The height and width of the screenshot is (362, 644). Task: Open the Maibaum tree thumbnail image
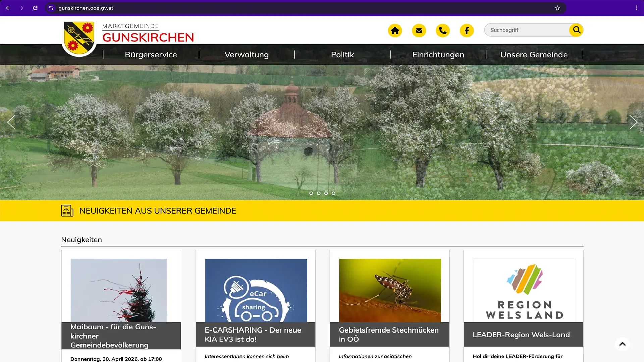(119, 290)
